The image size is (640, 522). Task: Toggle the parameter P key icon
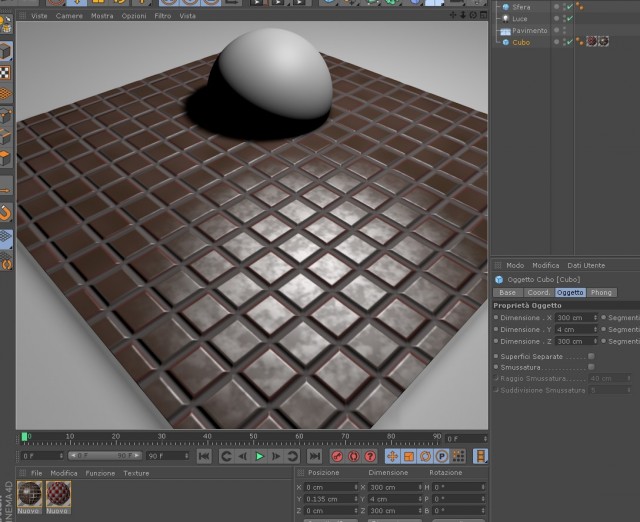442,456
